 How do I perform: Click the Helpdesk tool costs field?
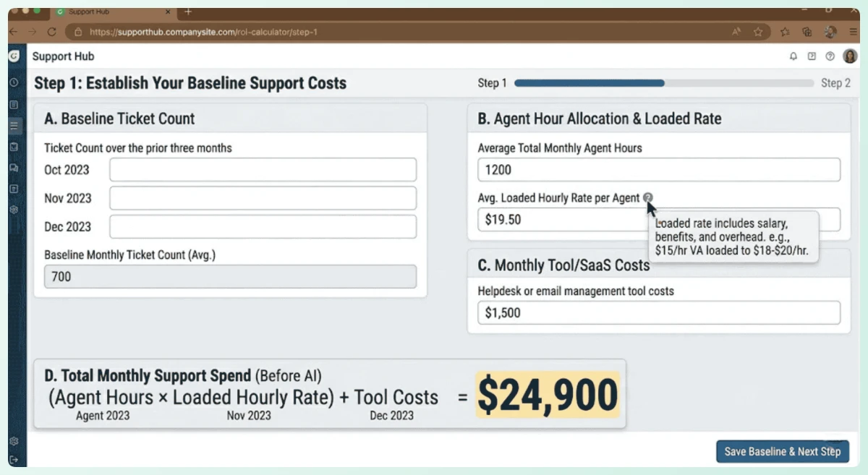[658, 313]
